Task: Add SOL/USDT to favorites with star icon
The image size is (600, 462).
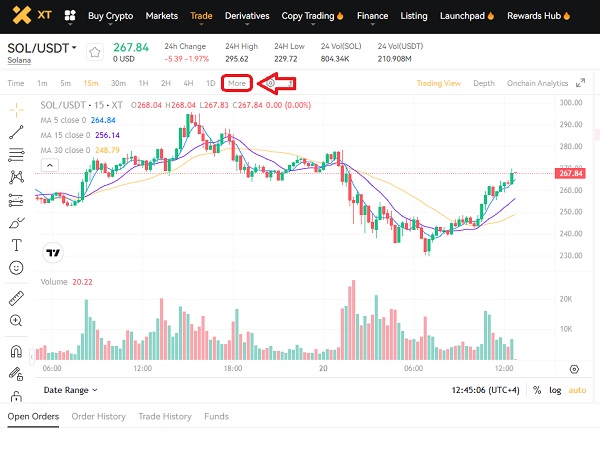Action: [95, 52]
